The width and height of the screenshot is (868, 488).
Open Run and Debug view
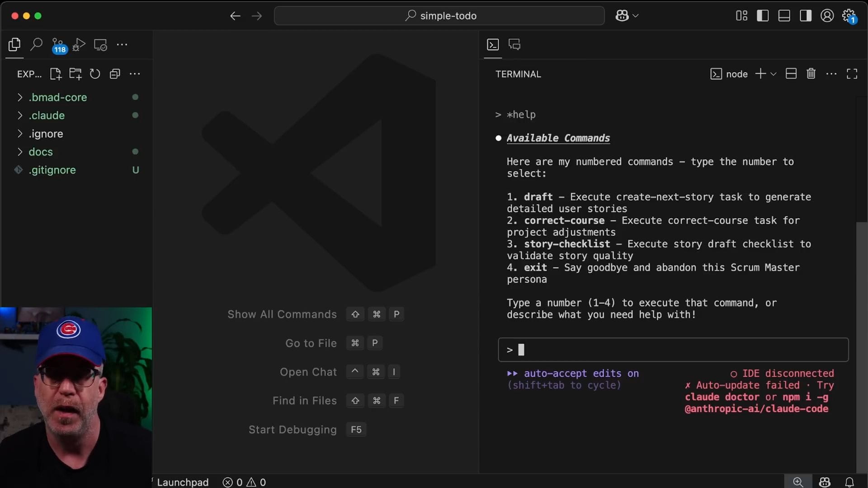tap(79, 45)
